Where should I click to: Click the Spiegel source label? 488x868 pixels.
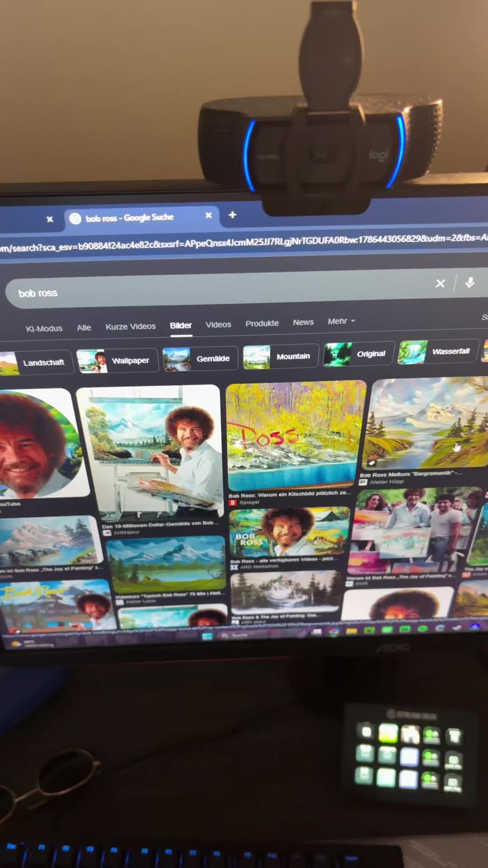tap(249, 502)
